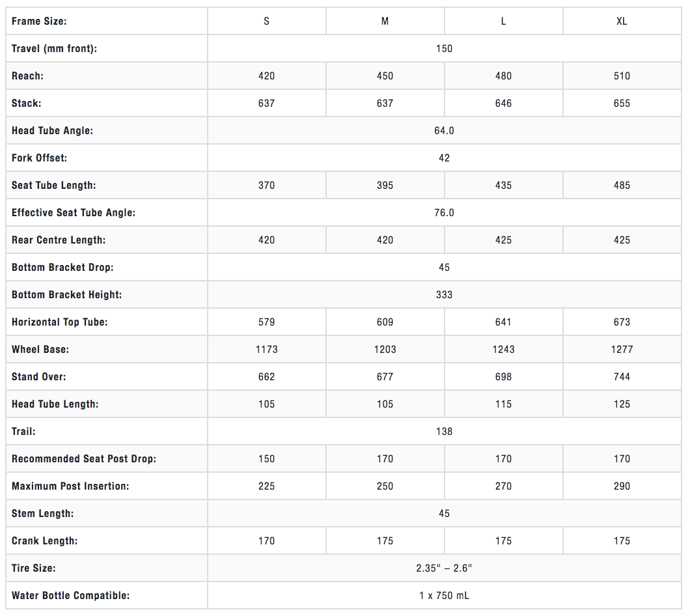
Task: Select the S frame size column header
Action: [x=266, y=21]
